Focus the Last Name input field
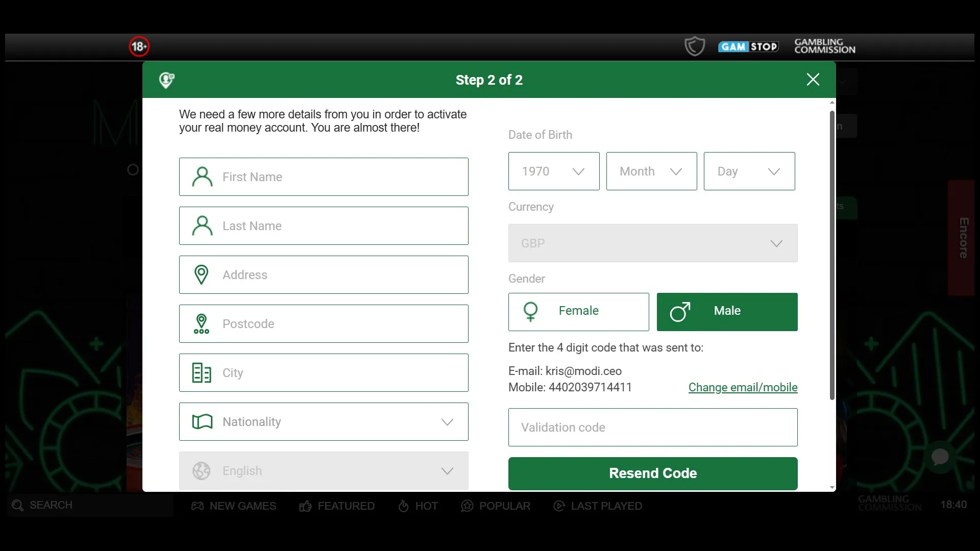Image resolution: width=980 pixels, height=551 pixels. click(x=324, y=226)
